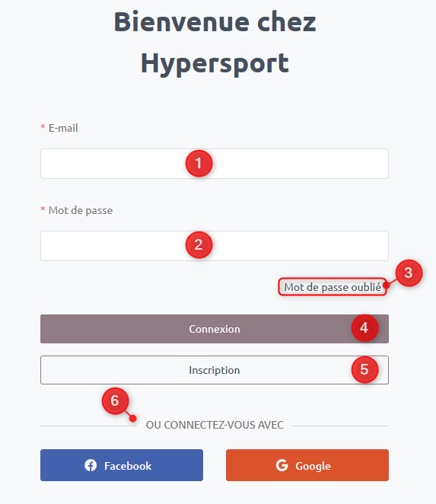Click red annotation marker number 6

click(x=115, y=400)
